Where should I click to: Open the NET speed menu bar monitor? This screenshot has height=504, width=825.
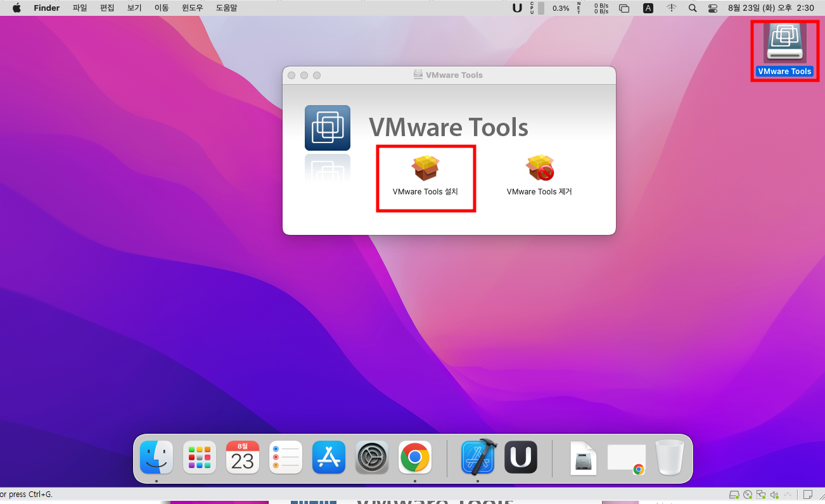[x=593, y=8]
